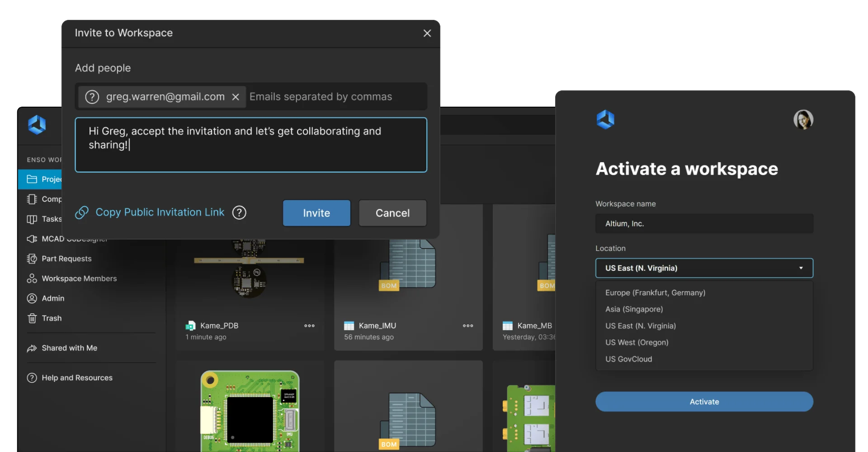Click the Altium logo in Activate workspace panel

(605, 120)
